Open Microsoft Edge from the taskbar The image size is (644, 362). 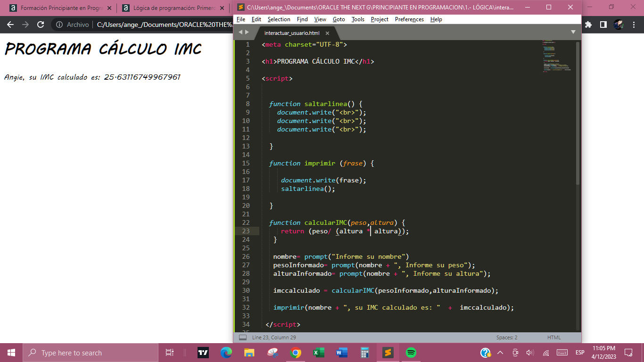click(226, 353)
